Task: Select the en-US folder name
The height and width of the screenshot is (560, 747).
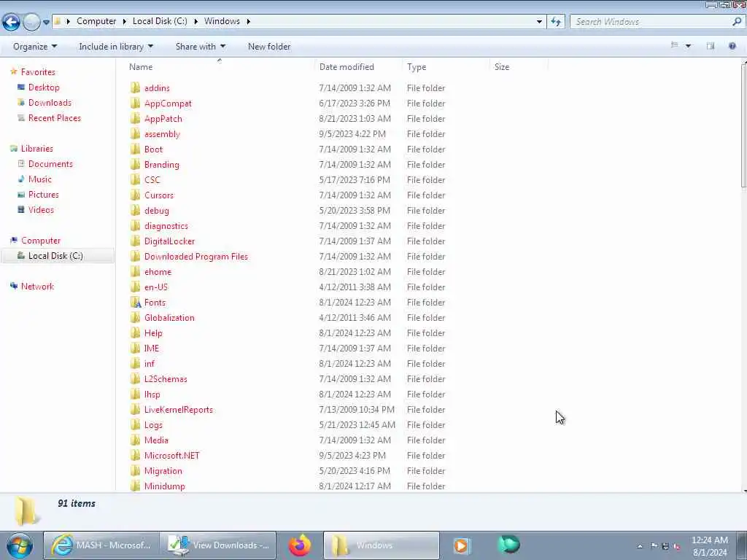Action: (x=156, y=287)
